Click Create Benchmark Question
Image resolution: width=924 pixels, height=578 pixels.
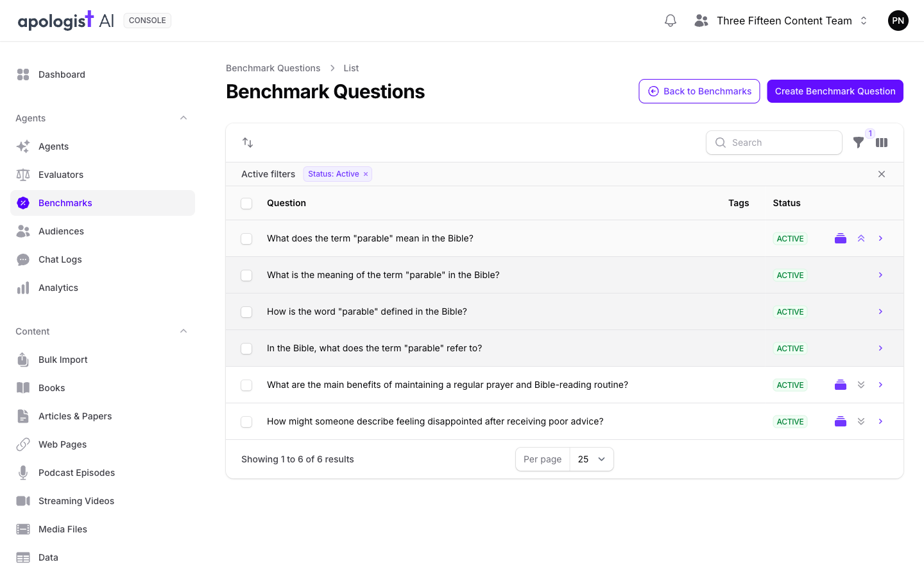(835, 91)
